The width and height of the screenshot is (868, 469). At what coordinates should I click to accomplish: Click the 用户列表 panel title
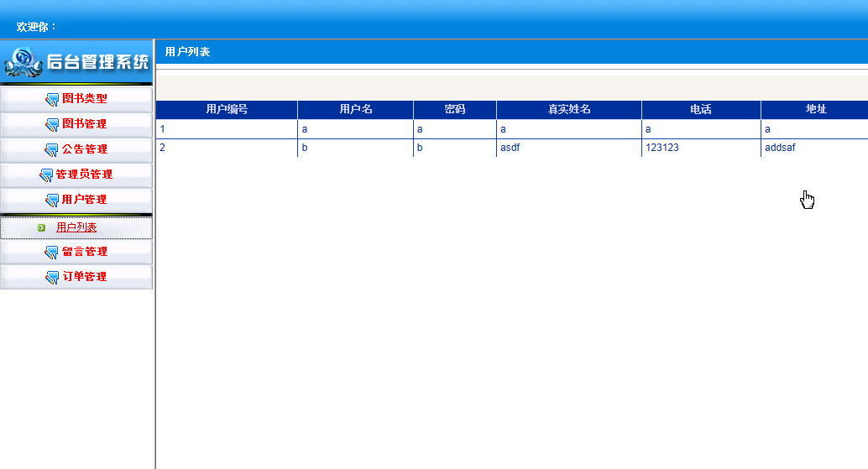tap(188, 52)
